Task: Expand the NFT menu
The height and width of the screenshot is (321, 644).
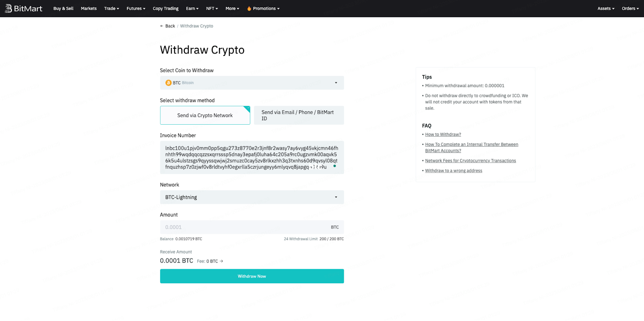Action: [x=212, y=8]
